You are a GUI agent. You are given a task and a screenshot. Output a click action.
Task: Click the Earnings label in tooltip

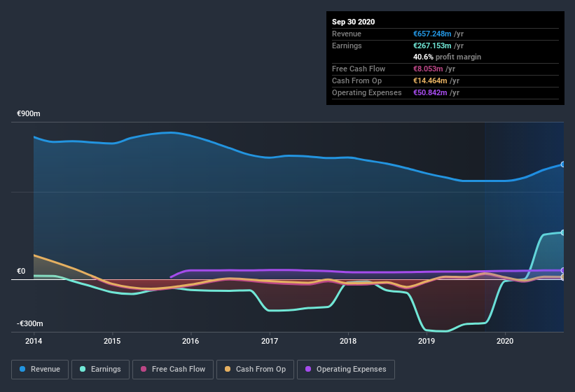347,45
